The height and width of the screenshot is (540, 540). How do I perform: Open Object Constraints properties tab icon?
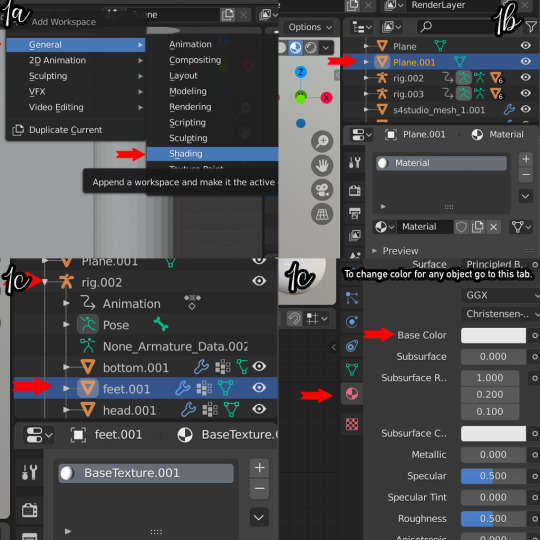click(352, 346)
